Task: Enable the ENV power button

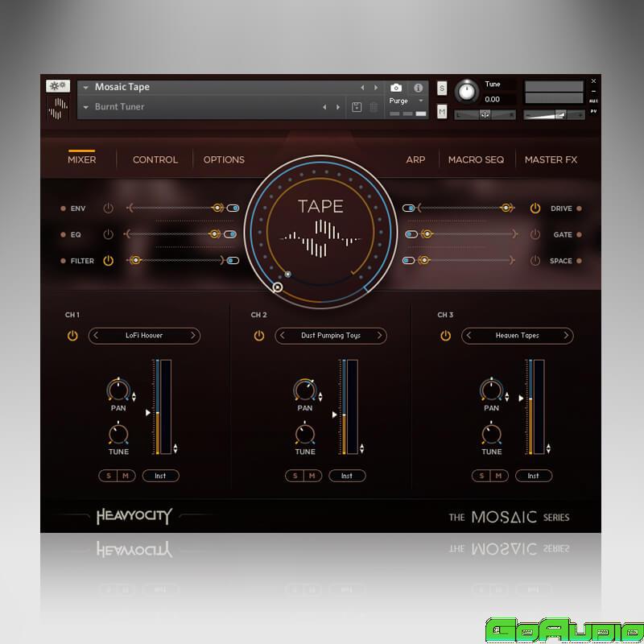Action: (108, 208)
